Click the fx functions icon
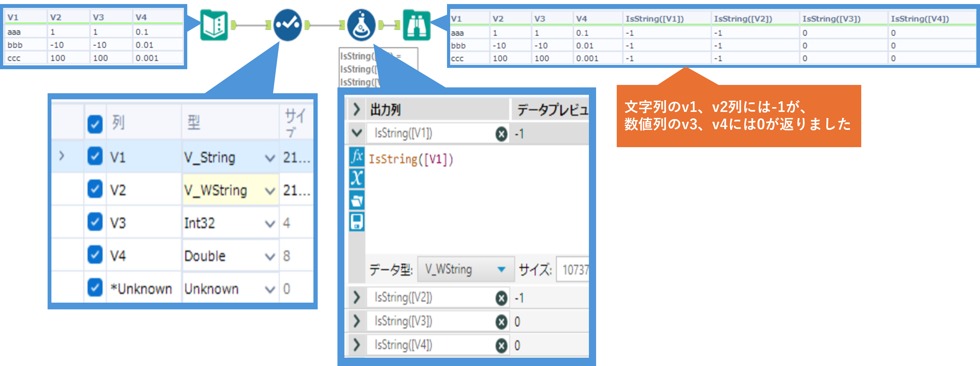The width and height of the screenshot is (980, 366). tap(357, 156)
